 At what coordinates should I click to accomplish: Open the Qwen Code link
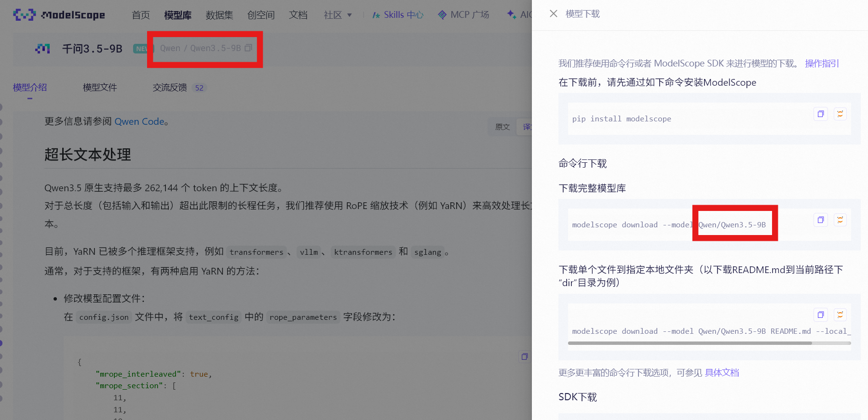[139, 121]
